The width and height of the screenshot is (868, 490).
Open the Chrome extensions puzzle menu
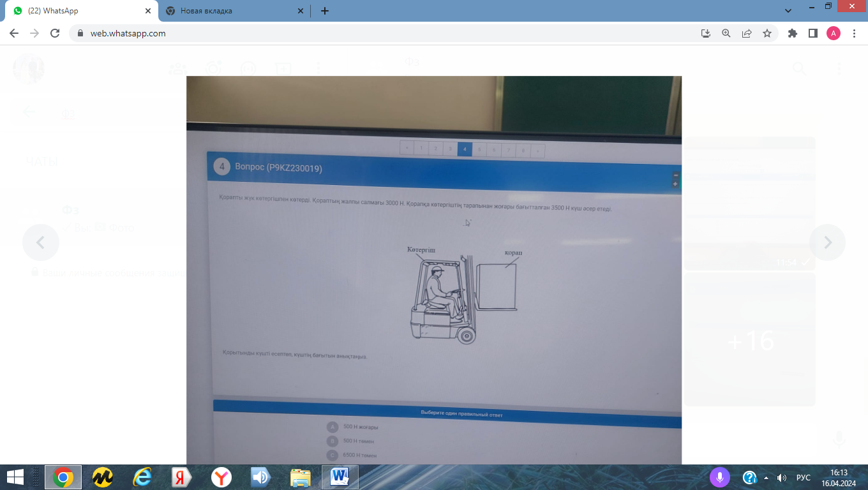click(793, 33)
